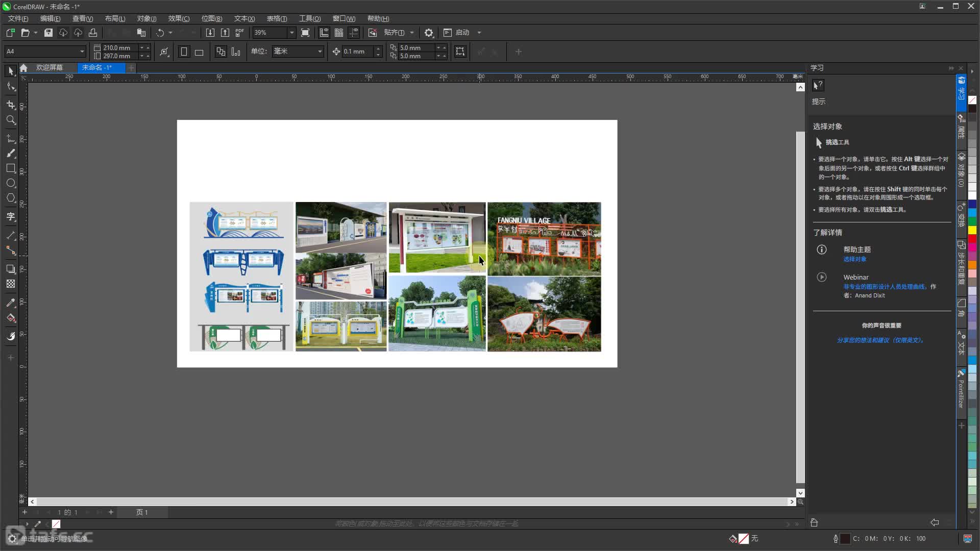Click the Publish to PDF icon
This screenshot has height=551, width=980.
coord(240,33)
